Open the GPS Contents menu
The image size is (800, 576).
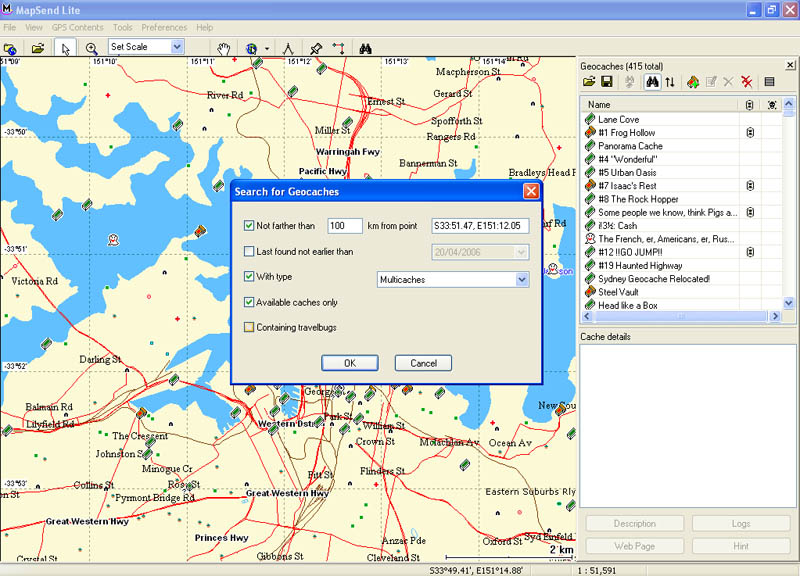pyautogui.click(x=77, y=27)
